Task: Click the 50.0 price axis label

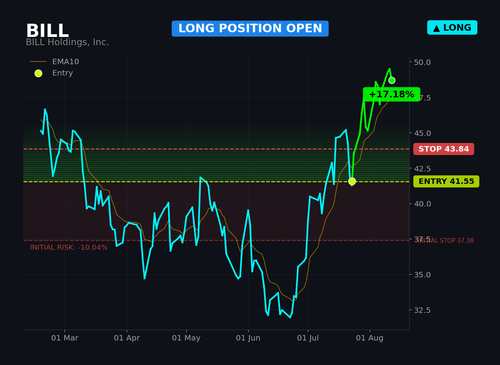Action: point(422,62)
